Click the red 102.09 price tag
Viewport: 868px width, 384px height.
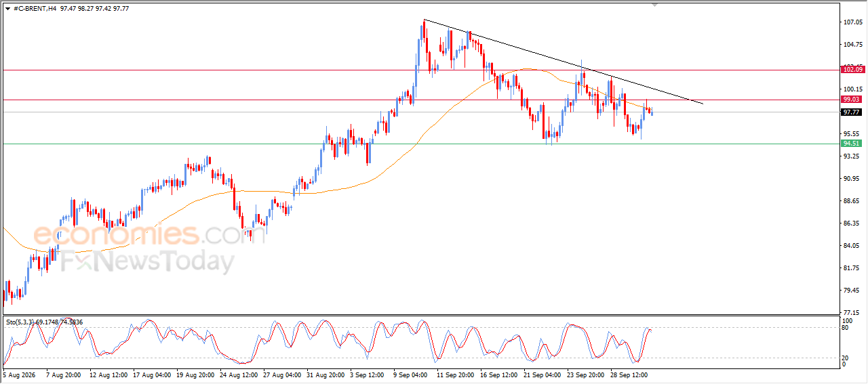pyautogui.click(x=852, y=70)
